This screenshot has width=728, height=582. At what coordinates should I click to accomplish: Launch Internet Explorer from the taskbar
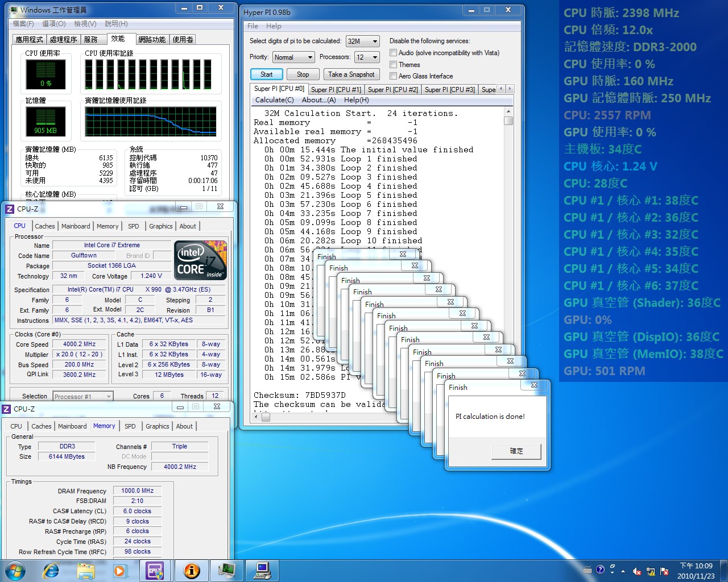(51, 570)
